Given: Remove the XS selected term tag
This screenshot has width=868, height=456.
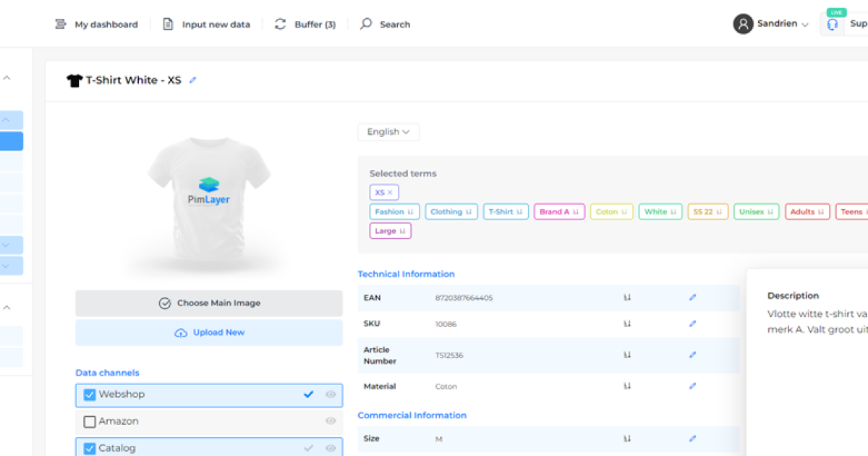Looking at the screenshot, I should pos(391,193).
